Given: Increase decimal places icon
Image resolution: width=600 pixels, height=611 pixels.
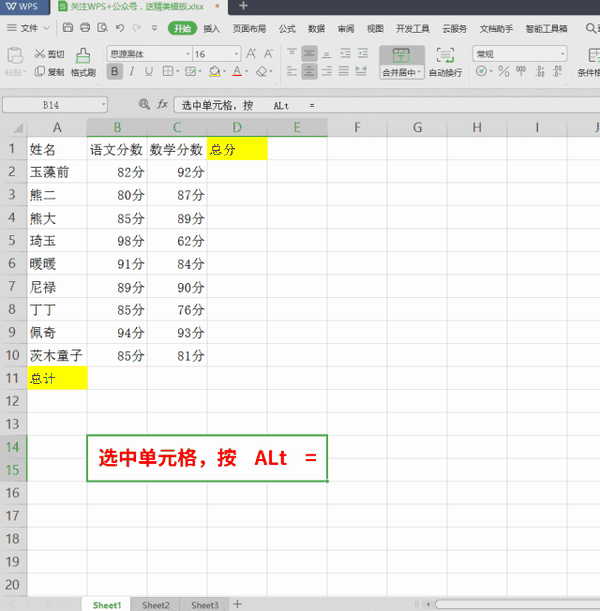Looking at the screenshot, I should click(x=540, y=72).
